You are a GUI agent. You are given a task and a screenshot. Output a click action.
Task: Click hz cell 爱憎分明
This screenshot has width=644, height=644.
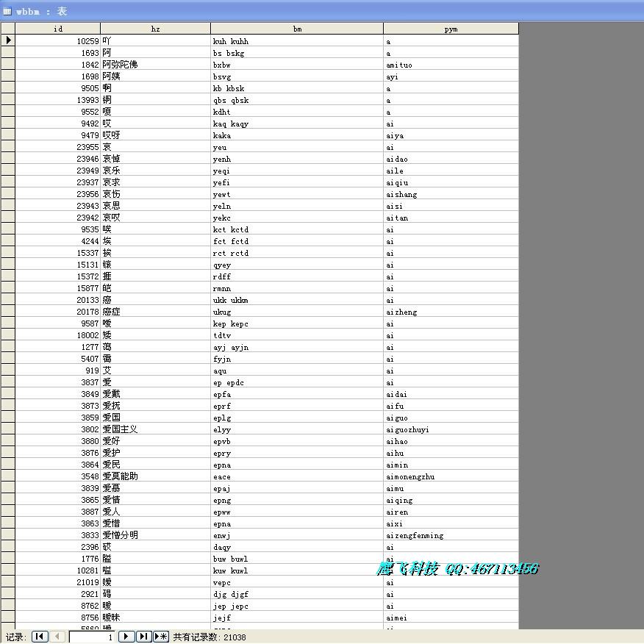155,536
